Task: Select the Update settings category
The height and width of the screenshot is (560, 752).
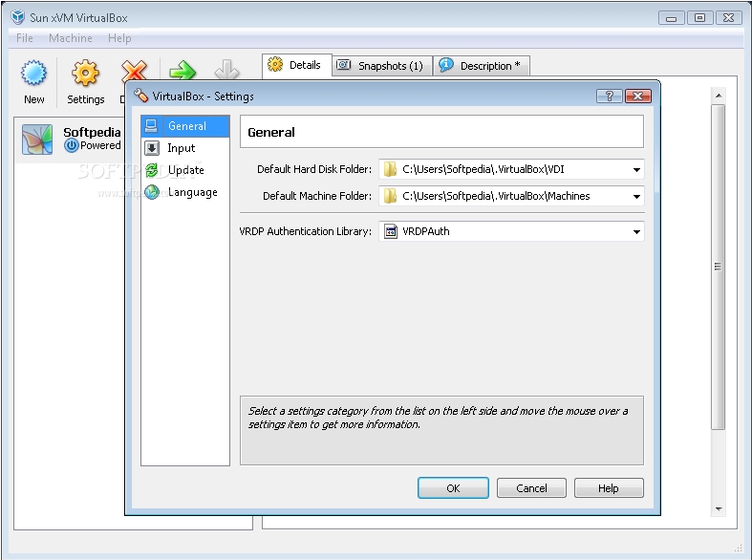Action: tap(185, 170)
